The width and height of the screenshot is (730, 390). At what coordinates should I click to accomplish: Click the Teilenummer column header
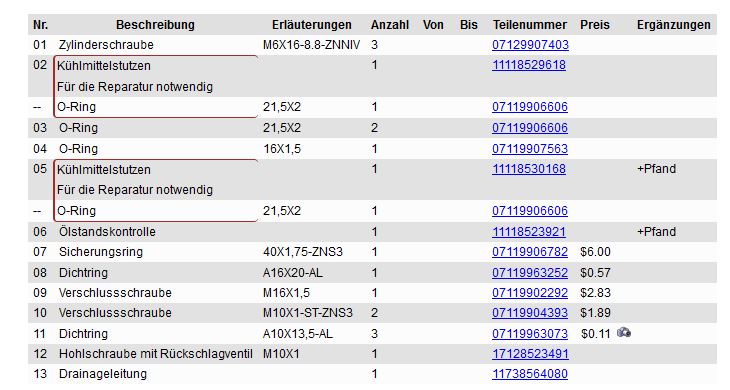[x=530, y=25]
